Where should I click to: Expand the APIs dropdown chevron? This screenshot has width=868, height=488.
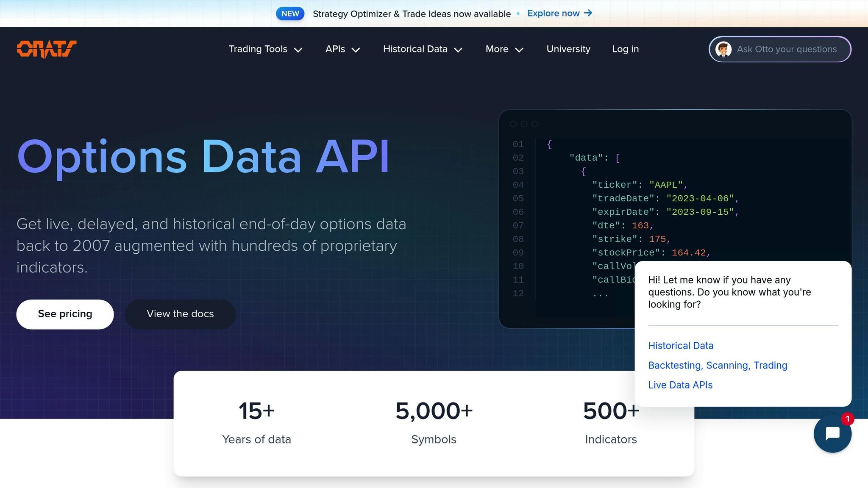click(356, 50)
